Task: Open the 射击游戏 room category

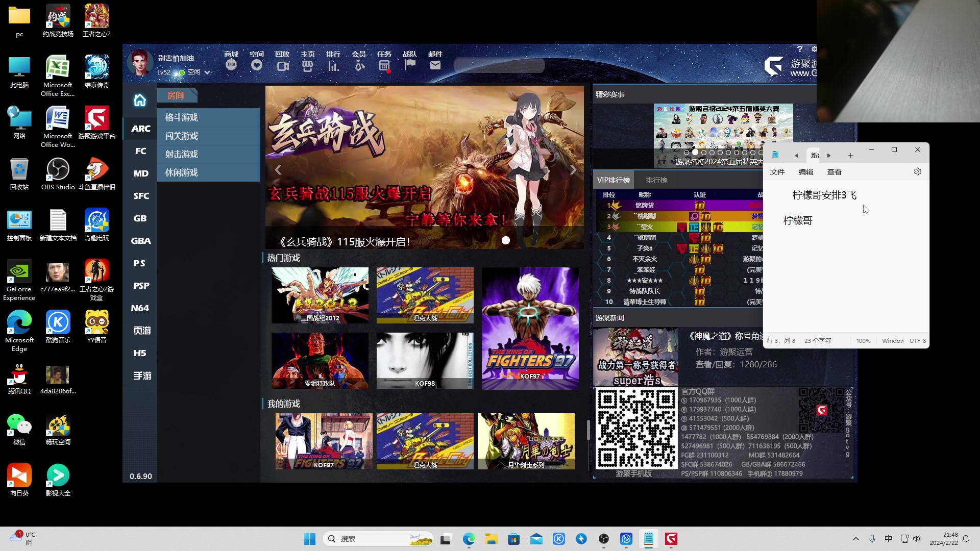Action: 209,154
